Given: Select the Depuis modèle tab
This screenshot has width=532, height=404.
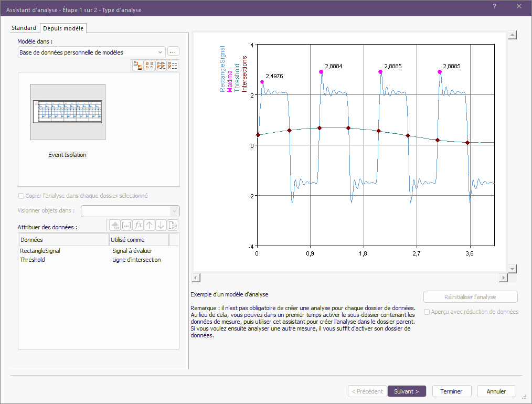Looking at the screenshot, I should coord(63,28).
